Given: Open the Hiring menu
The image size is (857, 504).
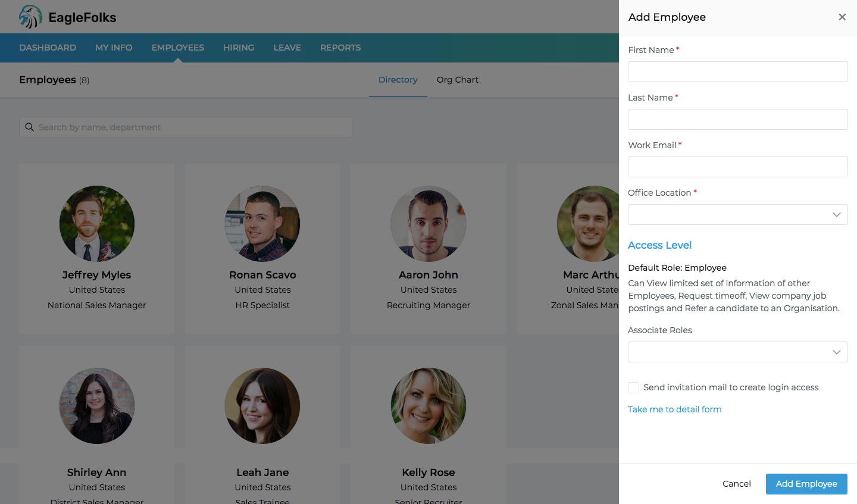Looking at the screenshot, I should (x=239, y=48).
